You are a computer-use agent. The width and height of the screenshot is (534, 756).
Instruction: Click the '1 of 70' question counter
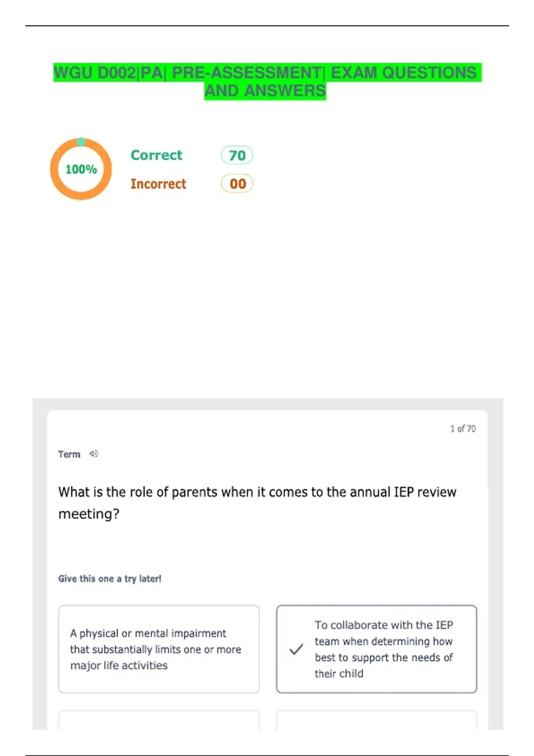pos(463,429)
